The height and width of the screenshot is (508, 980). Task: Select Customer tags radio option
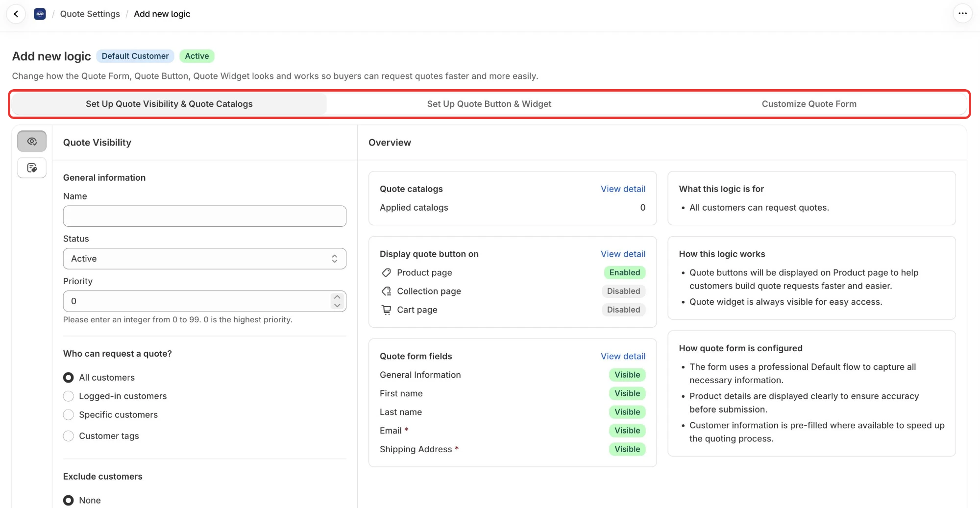[69, 435]
